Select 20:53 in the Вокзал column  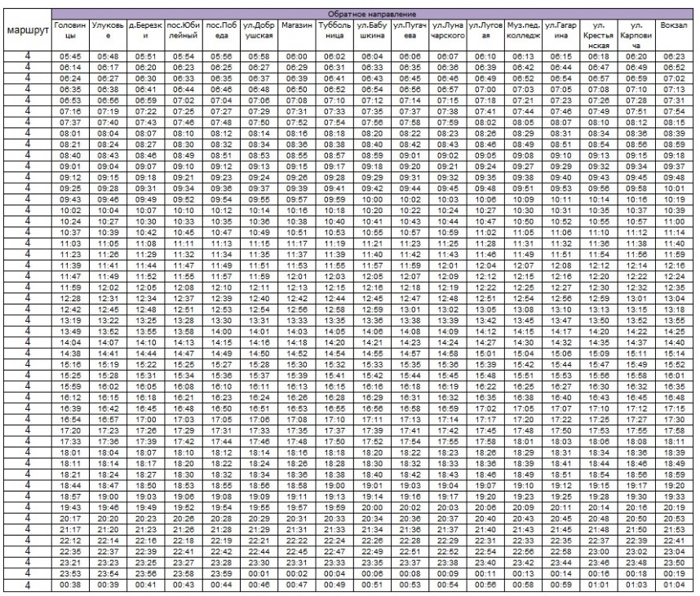pyautogui.click(x=674, y=518)
